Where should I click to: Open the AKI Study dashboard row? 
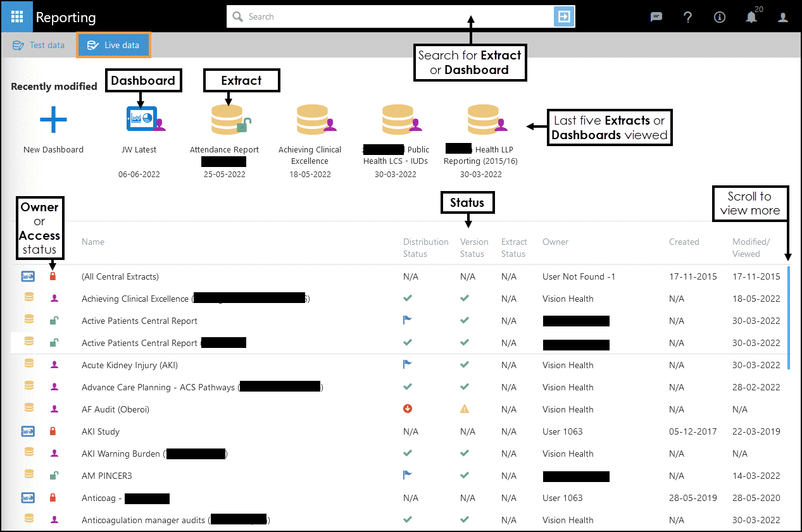pos(101,431)
